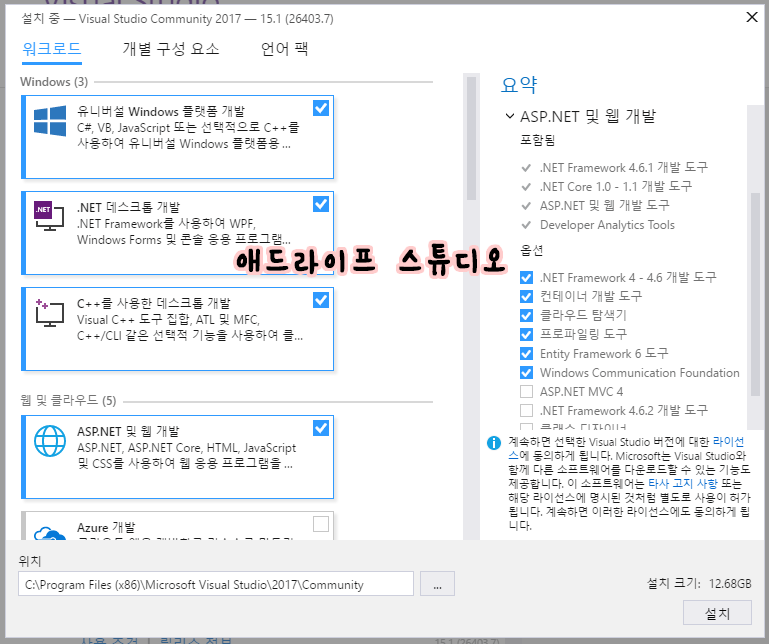Click the 설치 install button
Screen dimensions: 769x644
tap(717, 613)
